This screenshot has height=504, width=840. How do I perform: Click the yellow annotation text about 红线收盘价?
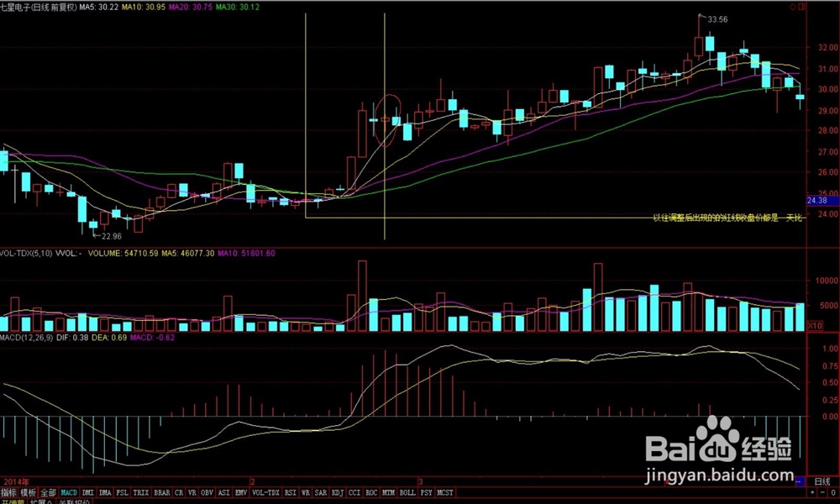[728, 218]
